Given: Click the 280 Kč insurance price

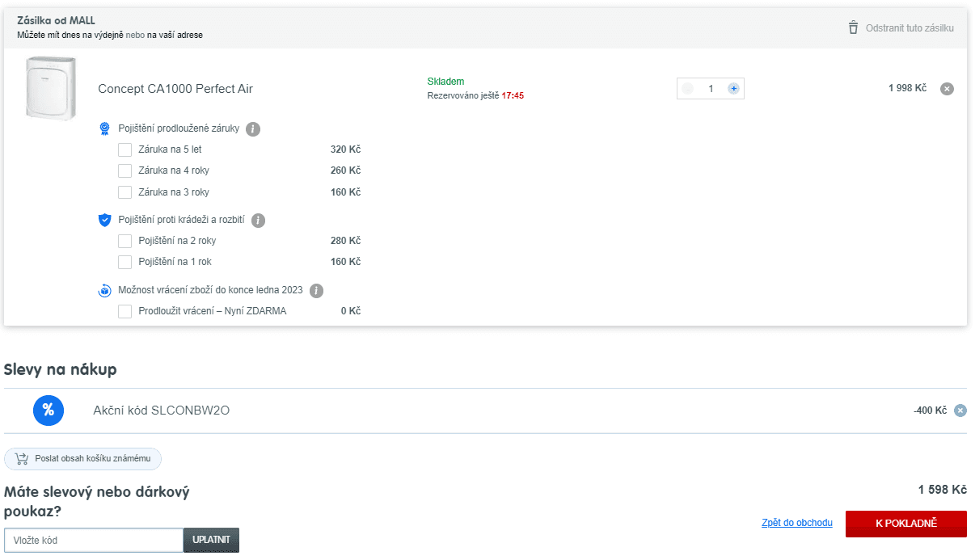Looking at the screenshot, I should (x=345, y=241).
